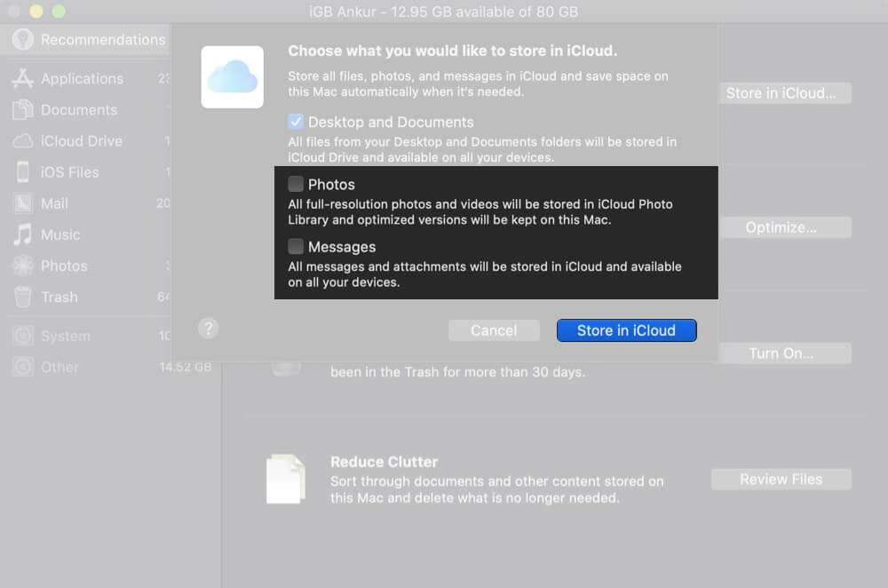The height and width of the screenshot is (588, 888).
Task: Click the iCloud logo in the dialog
Action: tap(232, 77)
